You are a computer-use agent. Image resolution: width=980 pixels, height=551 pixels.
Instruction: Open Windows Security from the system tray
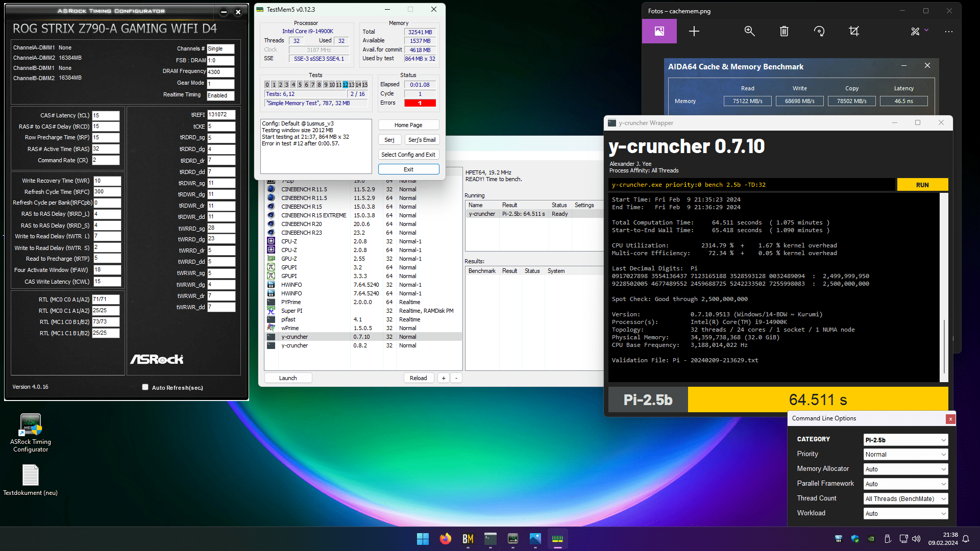tap(855, 539)
